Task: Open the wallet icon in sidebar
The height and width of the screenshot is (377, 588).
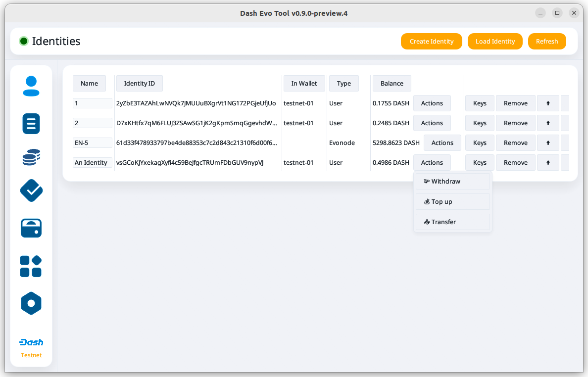Action: click(31, 228)
